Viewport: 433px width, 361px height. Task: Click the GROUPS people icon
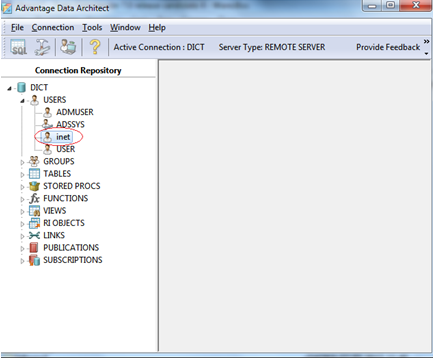tap(34, 161)
